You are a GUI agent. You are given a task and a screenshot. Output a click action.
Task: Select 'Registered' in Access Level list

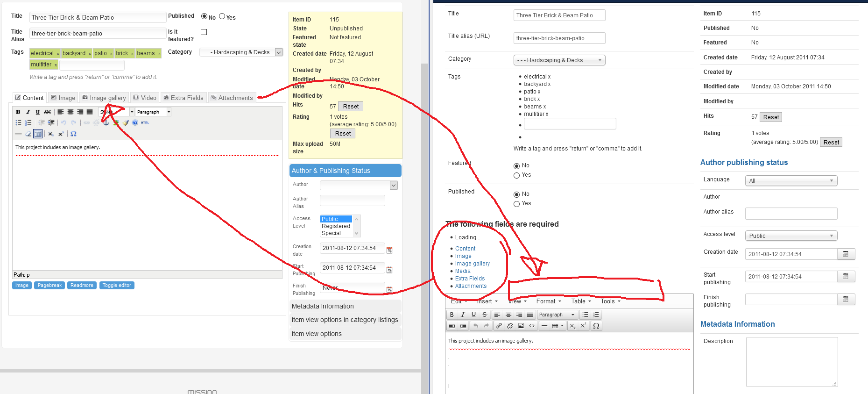click(336, 226)
